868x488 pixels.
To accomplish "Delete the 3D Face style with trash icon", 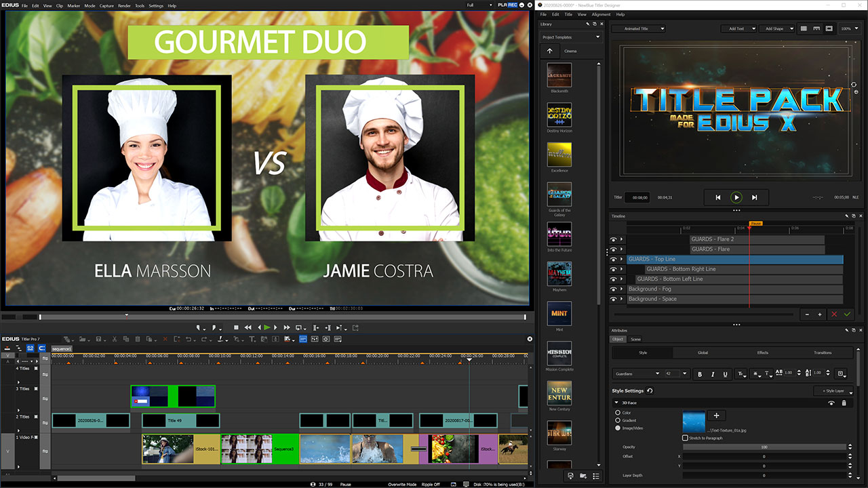I will 844,403.
